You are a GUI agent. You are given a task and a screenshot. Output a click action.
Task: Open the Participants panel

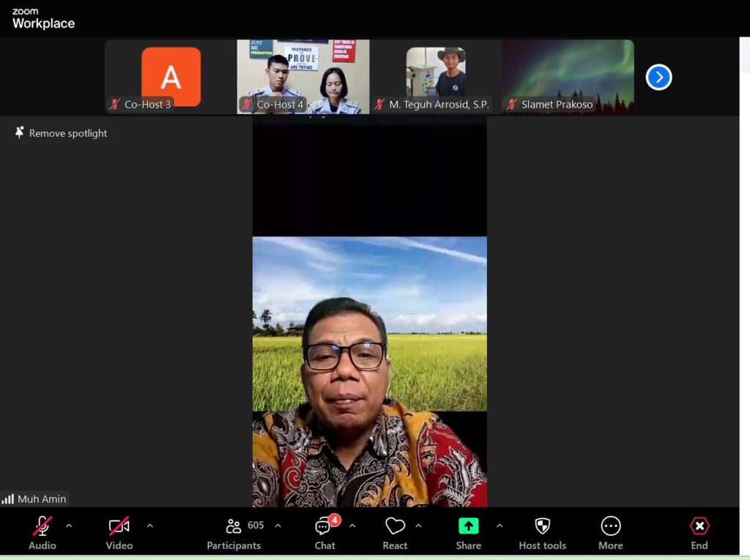[x=234, y=527]
